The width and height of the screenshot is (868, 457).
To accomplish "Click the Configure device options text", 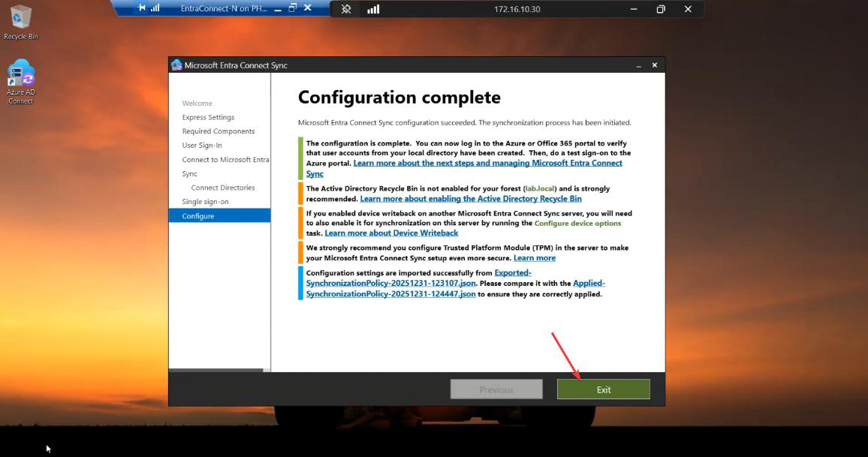I will [x=577, y=223].
